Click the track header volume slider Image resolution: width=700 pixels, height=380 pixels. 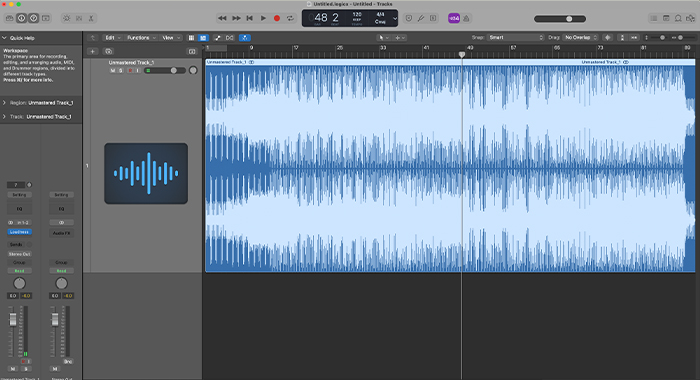pyautogui.click(x=165, y=71)
